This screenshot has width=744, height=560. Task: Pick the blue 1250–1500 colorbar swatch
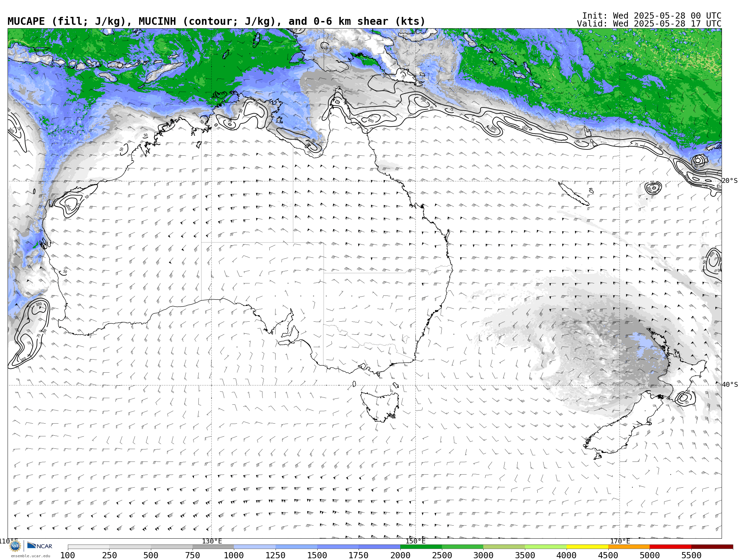point(296,547)
